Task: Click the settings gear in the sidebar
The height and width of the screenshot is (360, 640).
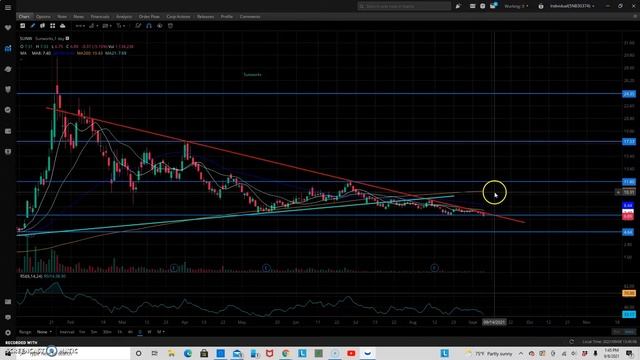Action: tap(8, 333)
